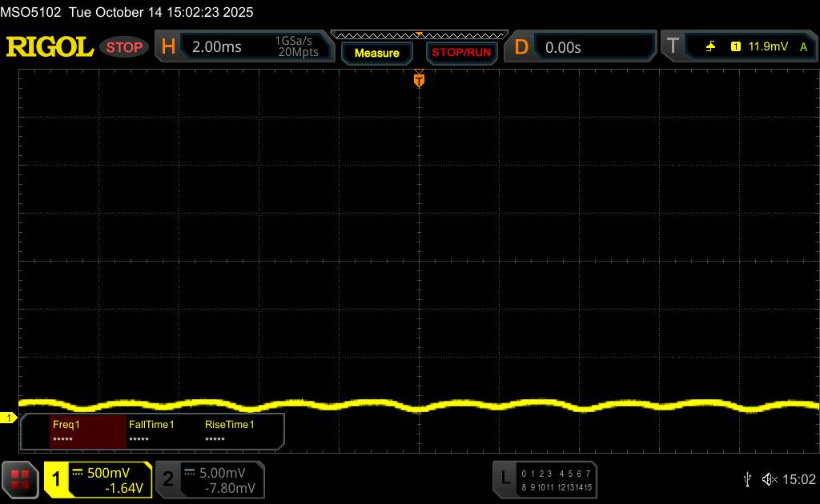Open the horizontal timebase H icon
820x504 pixels.
pyautogui.click(x=168, y=47)
